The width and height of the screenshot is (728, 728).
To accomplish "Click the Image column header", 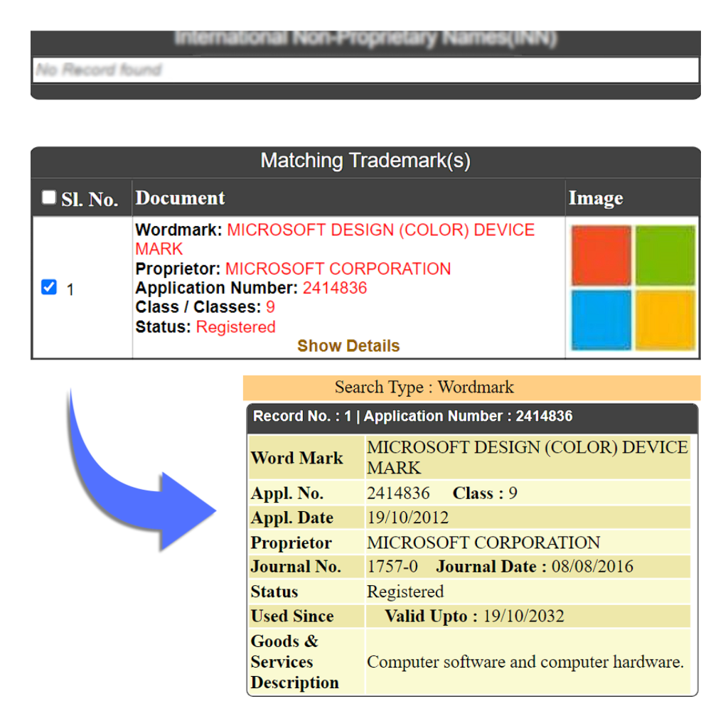I will click(595, 199).
